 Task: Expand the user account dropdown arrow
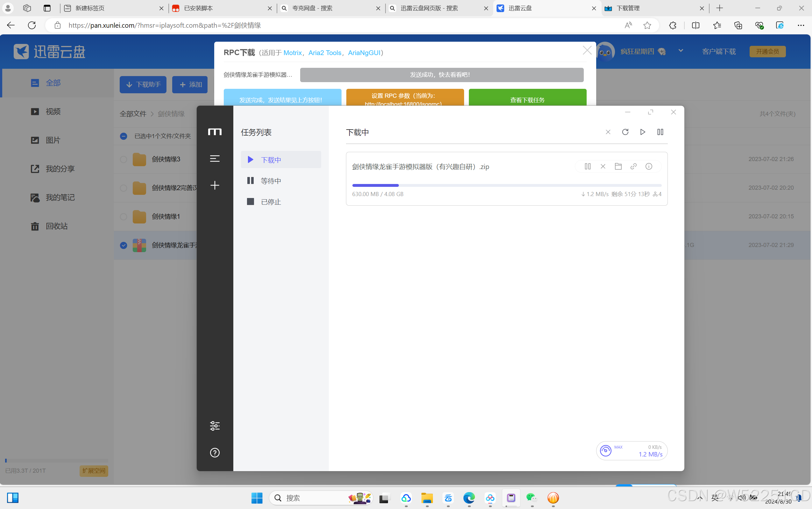point(681,51)
